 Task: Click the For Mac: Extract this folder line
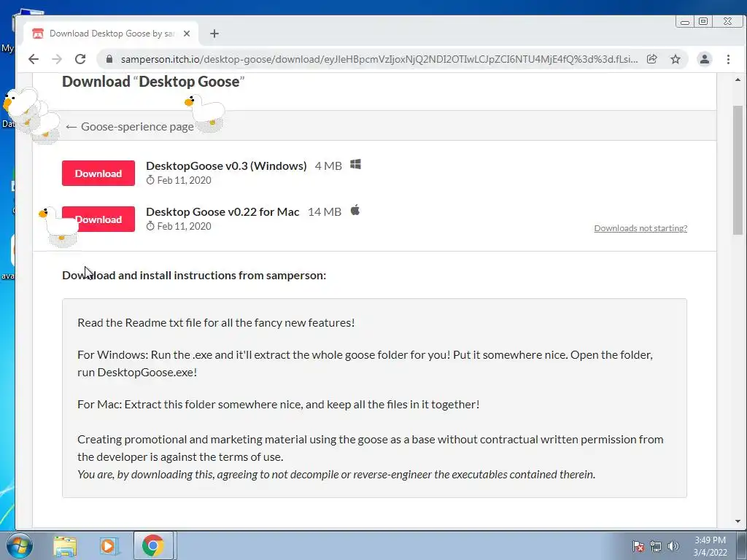click(278, 404)
